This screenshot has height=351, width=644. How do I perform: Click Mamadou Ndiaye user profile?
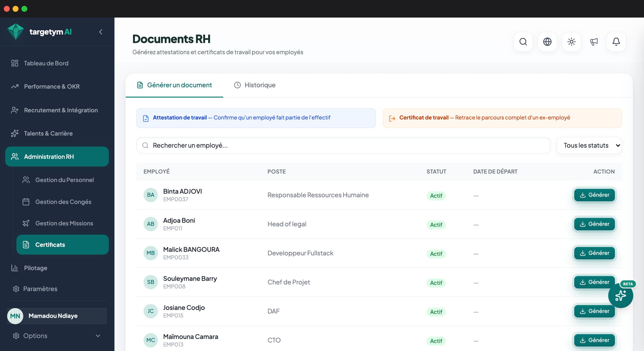point(57,316)
